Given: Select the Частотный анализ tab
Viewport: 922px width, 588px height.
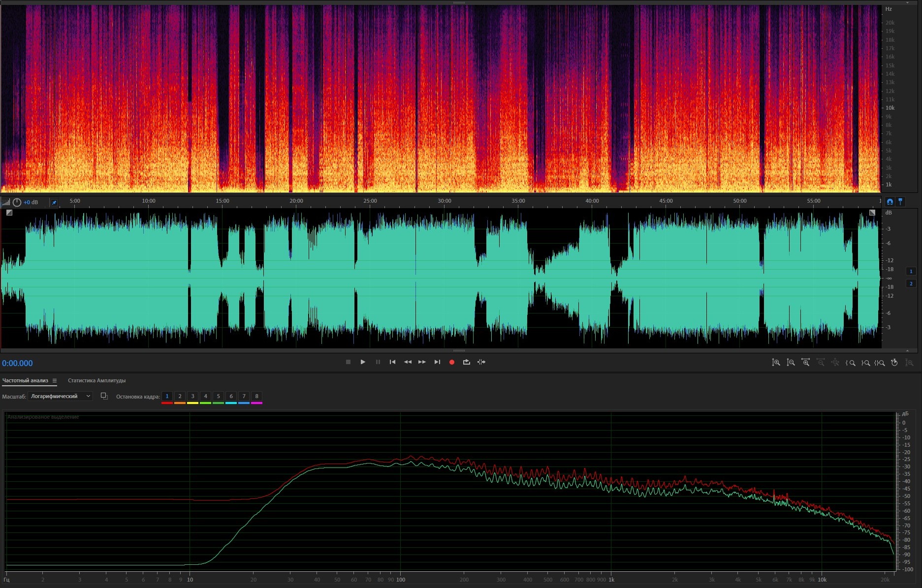Looking at the screenshot, I should coord(25,380).
